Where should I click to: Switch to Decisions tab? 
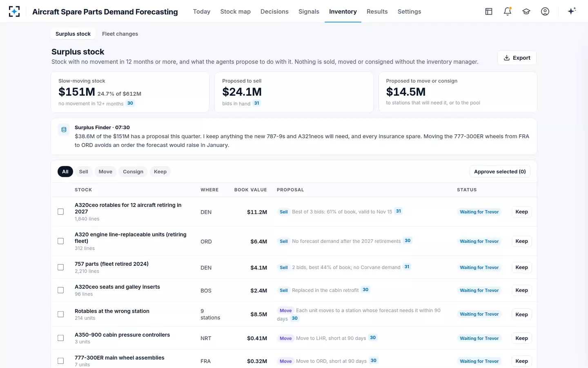tap(274, 11)
